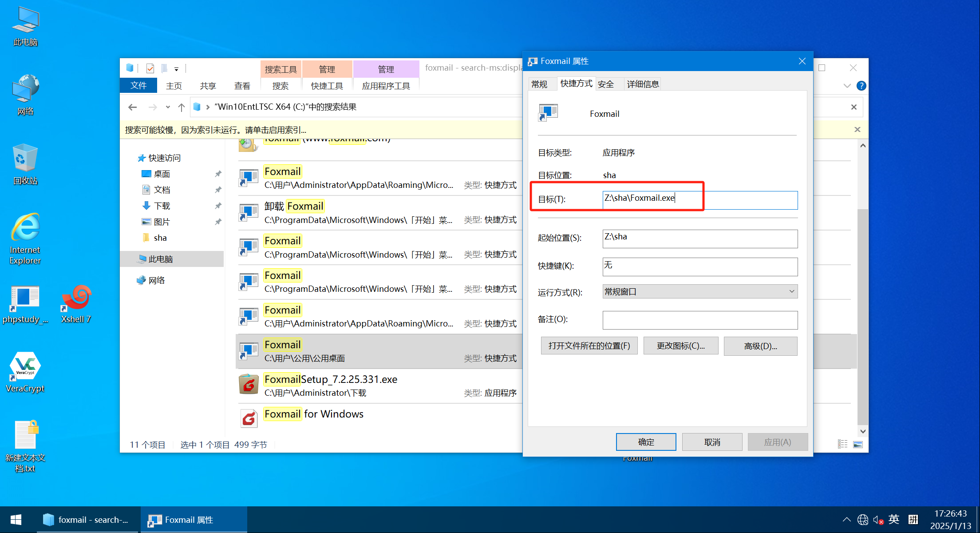Toggle the properties checkmark in quick access toolbar
Image resolution: width=980 pixels, height=533 pixels.
coord(150,68)
